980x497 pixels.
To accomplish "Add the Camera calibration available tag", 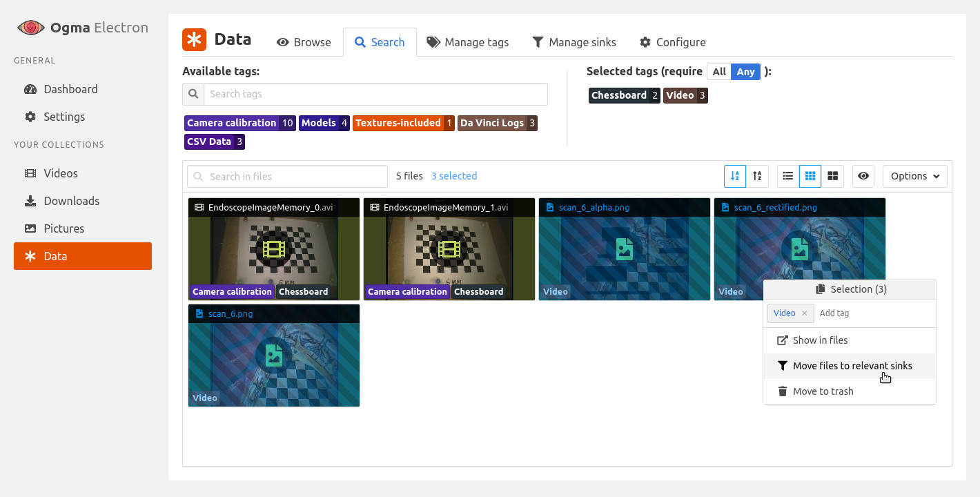I will [240, 123].
